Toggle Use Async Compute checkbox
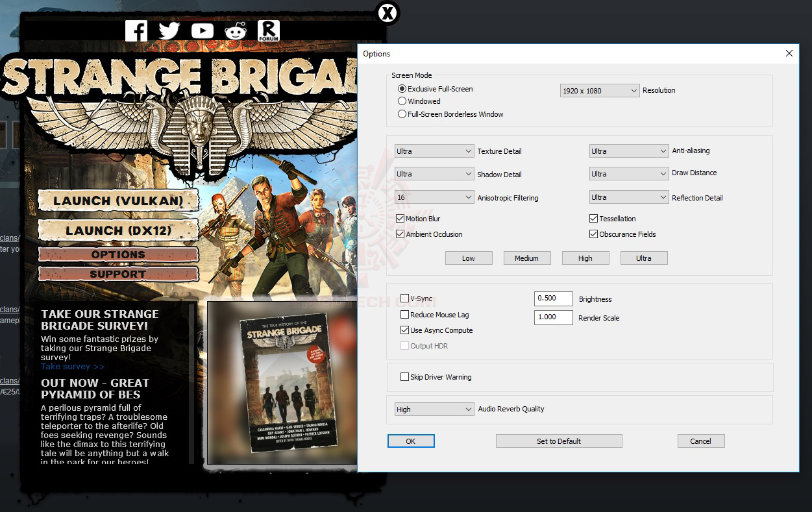The image size is (812, 512). 405,330
